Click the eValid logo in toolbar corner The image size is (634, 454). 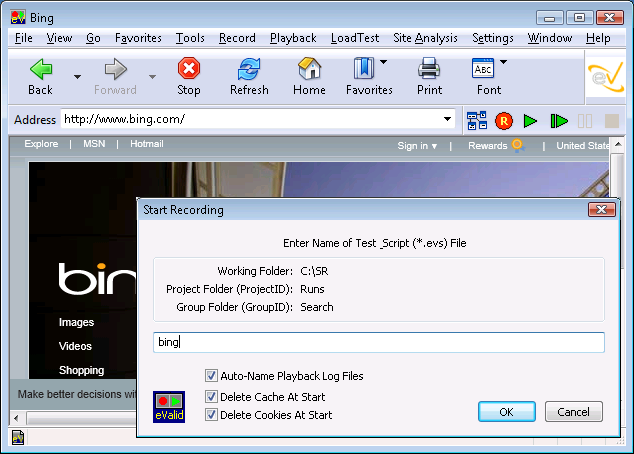[606, 77]
